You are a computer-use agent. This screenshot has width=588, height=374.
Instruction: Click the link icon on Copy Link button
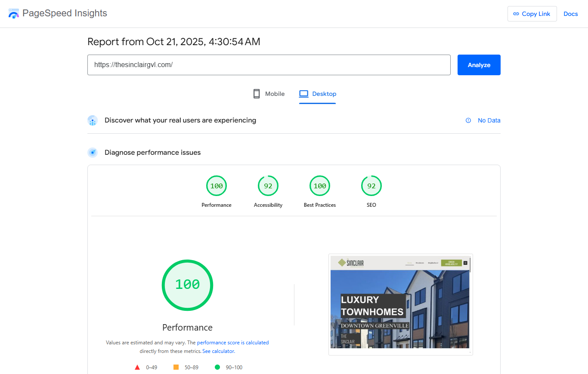coord(516,13)
